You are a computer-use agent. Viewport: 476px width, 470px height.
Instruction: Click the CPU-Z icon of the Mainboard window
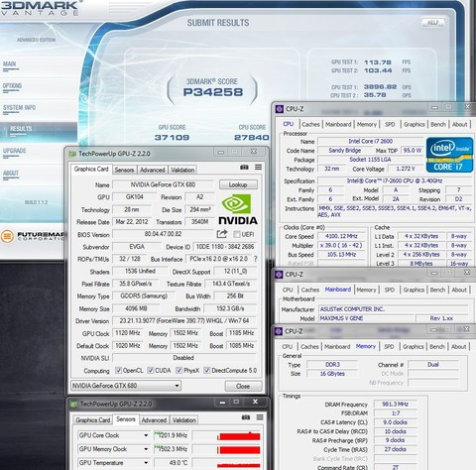[x=279, y=275]
